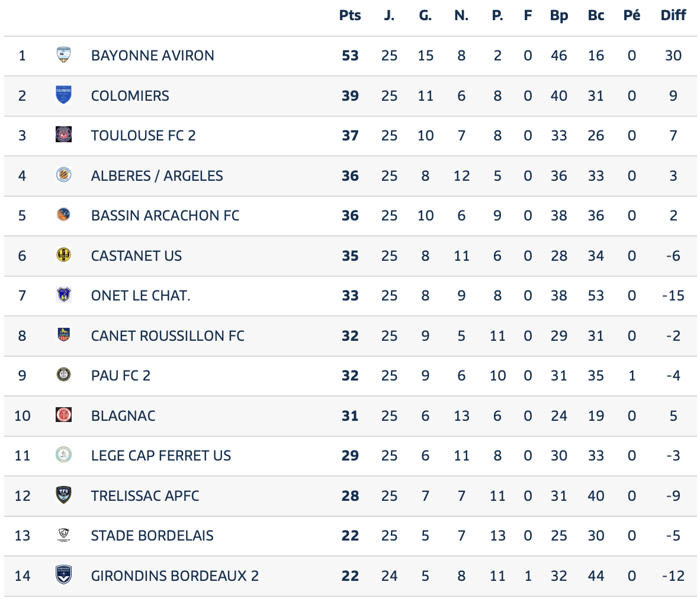Viewport: 700px width, 601px height.
Task: Sort table by Pts column header
Action: [x=350, y=15]
